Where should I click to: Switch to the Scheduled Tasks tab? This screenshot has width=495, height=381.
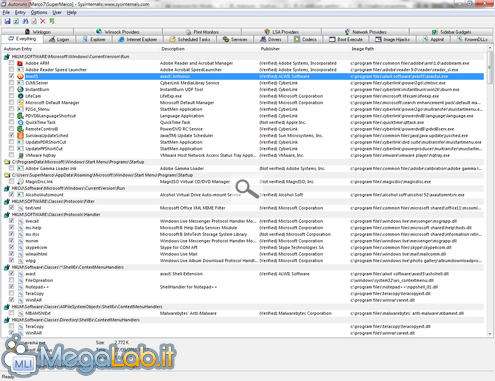(x=190, y=39)
